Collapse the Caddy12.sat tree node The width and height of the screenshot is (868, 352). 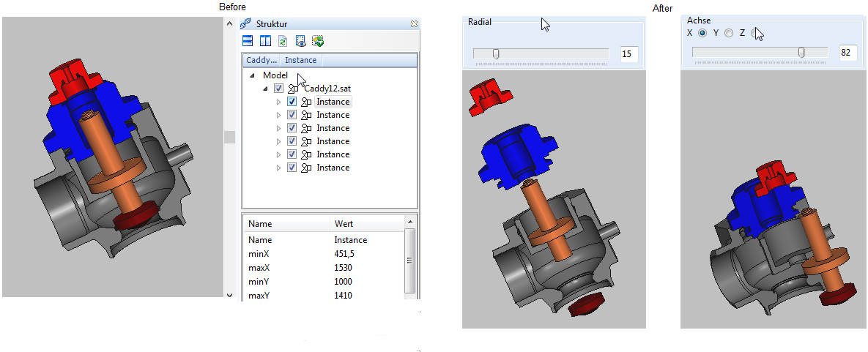point(265,89)
